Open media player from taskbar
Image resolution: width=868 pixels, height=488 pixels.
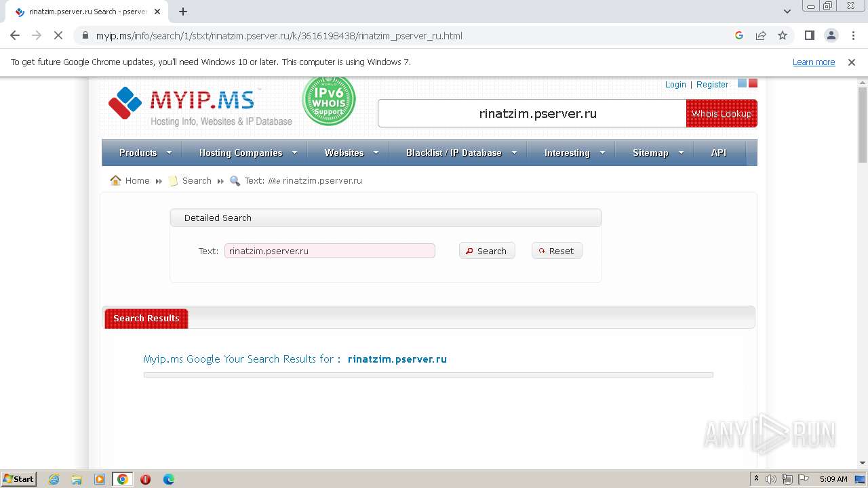(x=100, y=479)
